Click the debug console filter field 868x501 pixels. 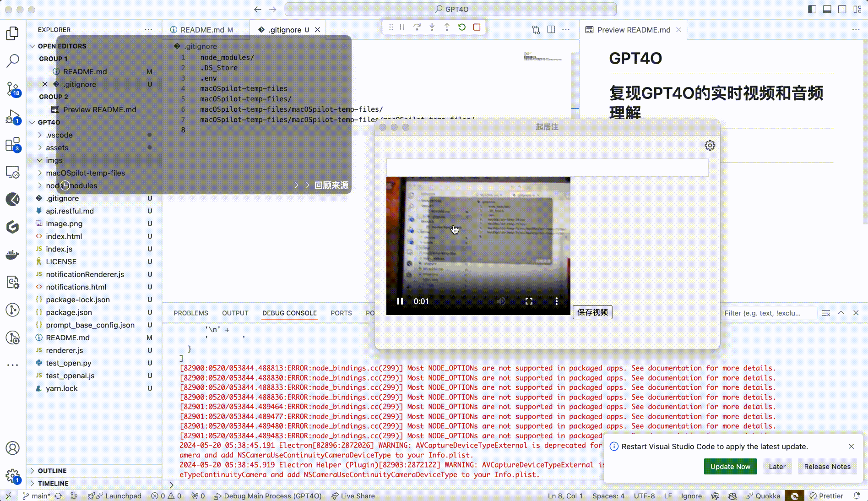tap(768, 313)
